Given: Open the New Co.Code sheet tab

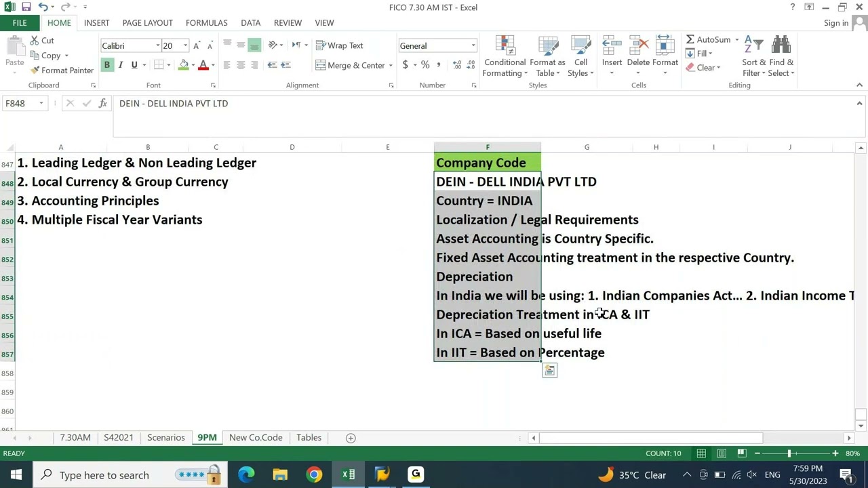Looking at the screenshot, I should 256,438.
